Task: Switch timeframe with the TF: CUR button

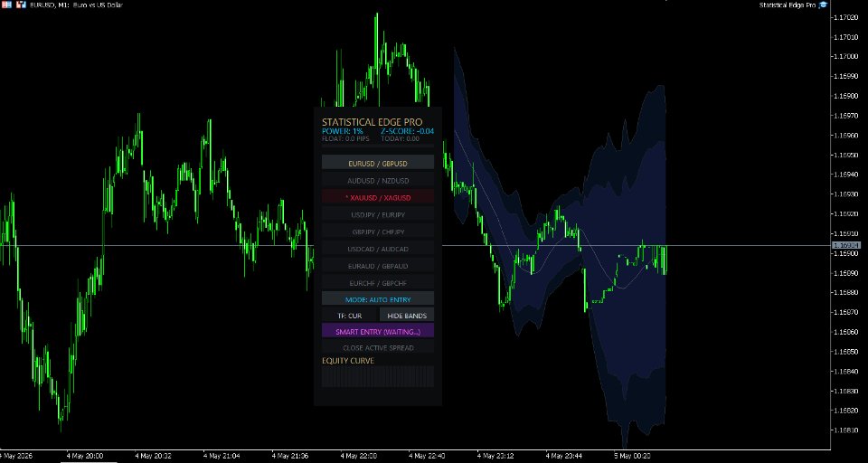Action: [x=349, y=315]
